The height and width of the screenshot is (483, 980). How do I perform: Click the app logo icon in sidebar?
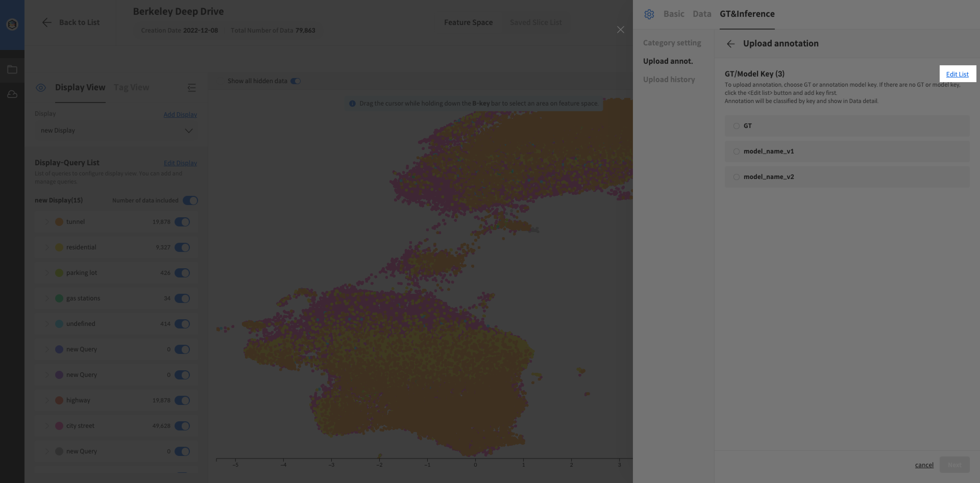pyautogui.click(x=12, y=24)
